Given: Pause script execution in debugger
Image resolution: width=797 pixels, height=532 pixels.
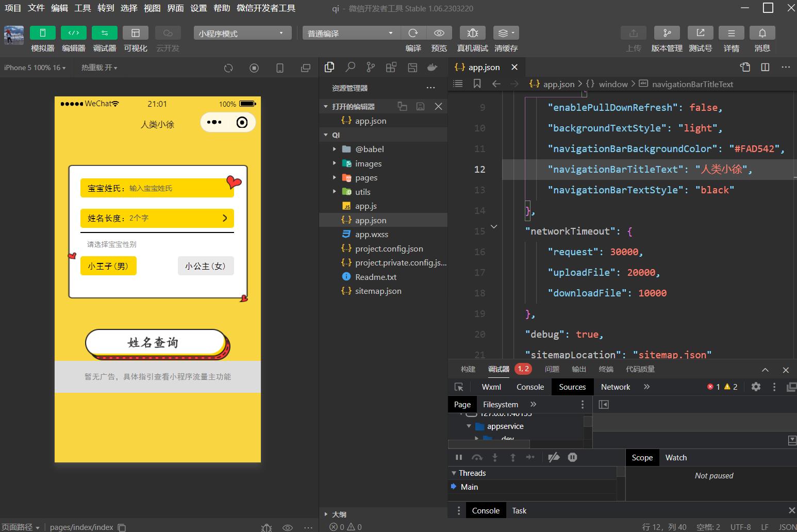Looking at the screenshot, I should click(x=459, y=457).
